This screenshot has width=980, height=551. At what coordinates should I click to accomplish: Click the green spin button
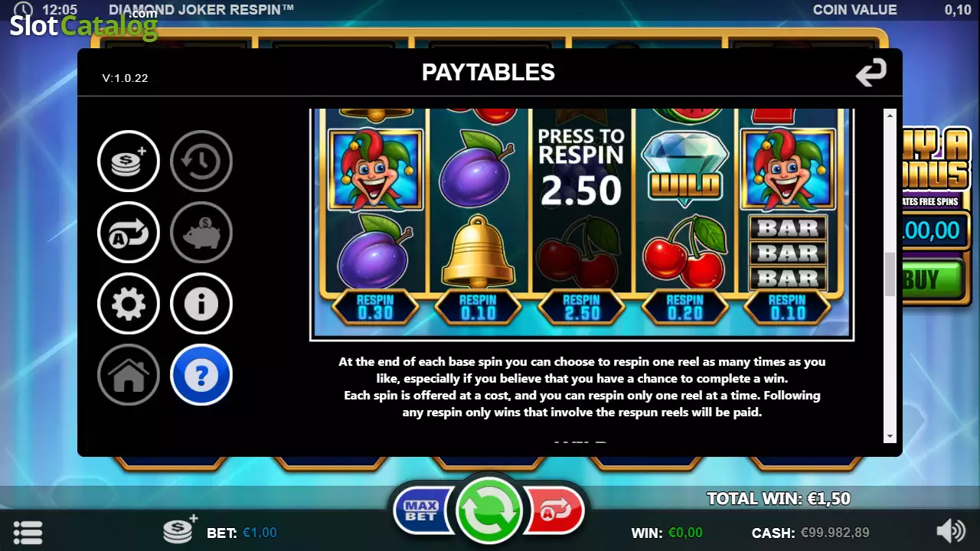[488, 509]
